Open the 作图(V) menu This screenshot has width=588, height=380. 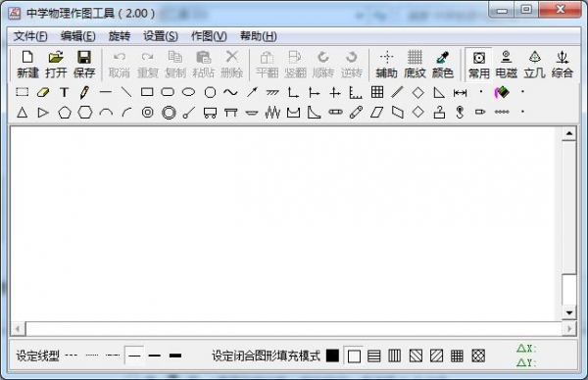(x=209, y=36)
